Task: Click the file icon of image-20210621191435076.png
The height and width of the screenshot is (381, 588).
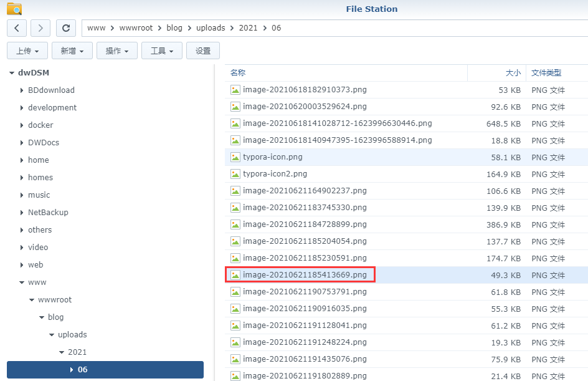Action: click(235, 359)
